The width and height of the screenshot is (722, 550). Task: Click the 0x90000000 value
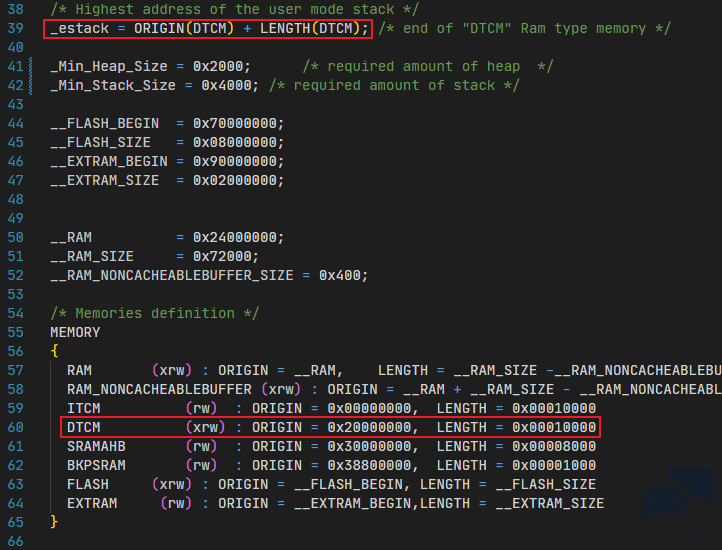pyautogui.click(x=234, y=161)
